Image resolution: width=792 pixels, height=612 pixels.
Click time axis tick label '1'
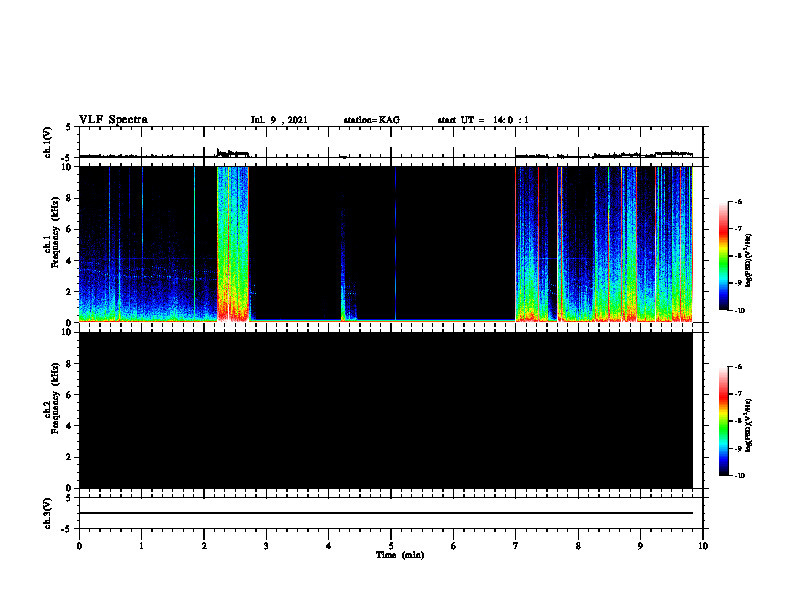[141, 546]
